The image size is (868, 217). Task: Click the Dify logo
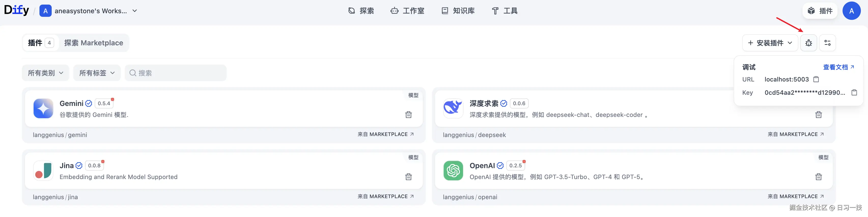pyautogui.click(x=17, y=10)
